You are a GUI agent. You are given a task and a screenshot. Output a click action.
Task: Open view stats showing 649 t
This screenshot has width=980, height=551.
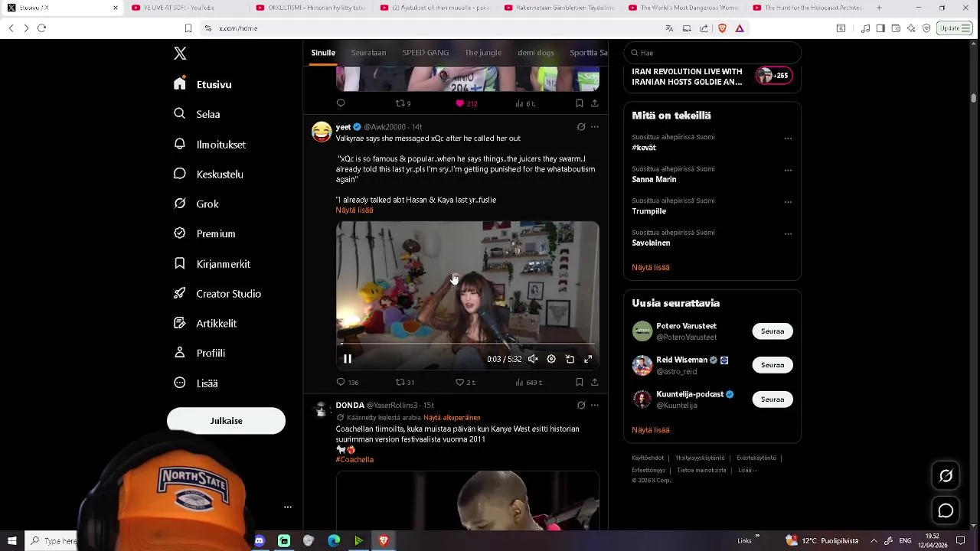(x=528, y=382)
